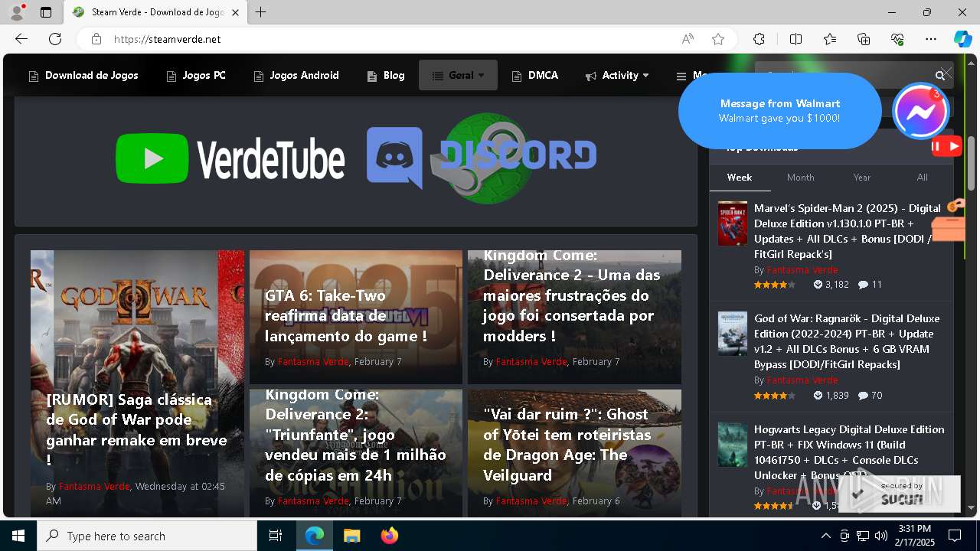Open GTA 6 Take-Two release date article
980x551 pixels.
point(346,315)
